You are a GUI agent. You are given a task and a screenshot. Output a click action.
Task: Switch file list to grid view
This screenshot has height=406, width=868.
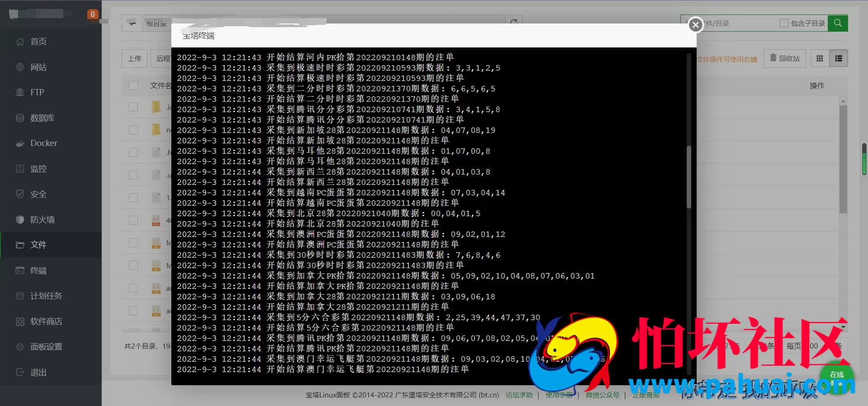(x=820, y=58)
